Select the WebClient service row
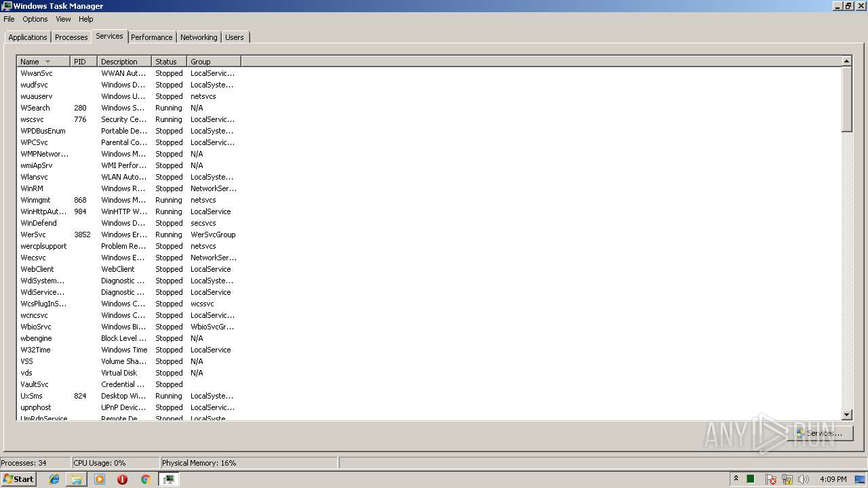Image resolution: width=868 pixels, height=488 pixels. 129,269
